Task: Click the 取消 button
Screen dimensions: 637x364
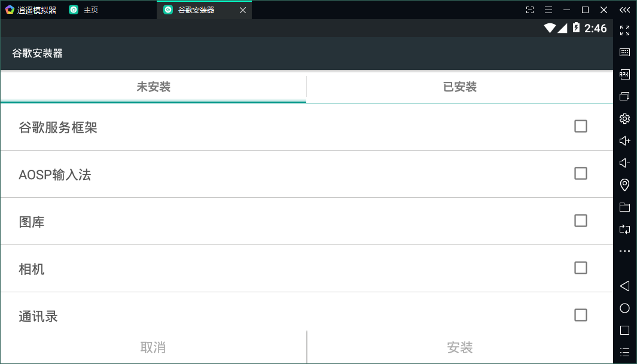Action: (x=153, y=347)
